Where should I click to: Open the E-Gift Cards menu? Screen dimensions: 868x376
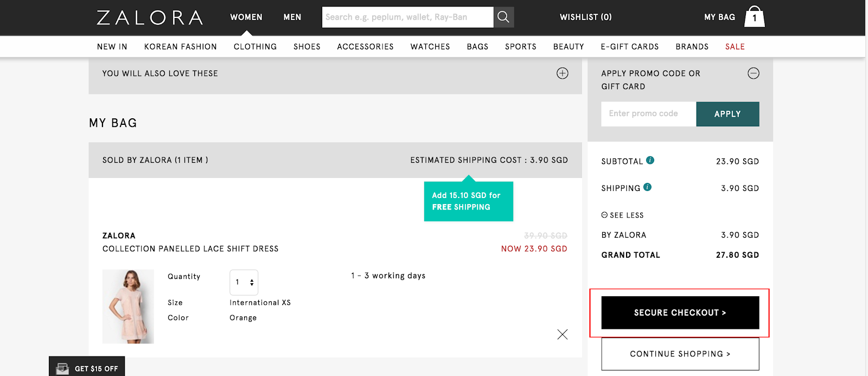pos(630,47)
